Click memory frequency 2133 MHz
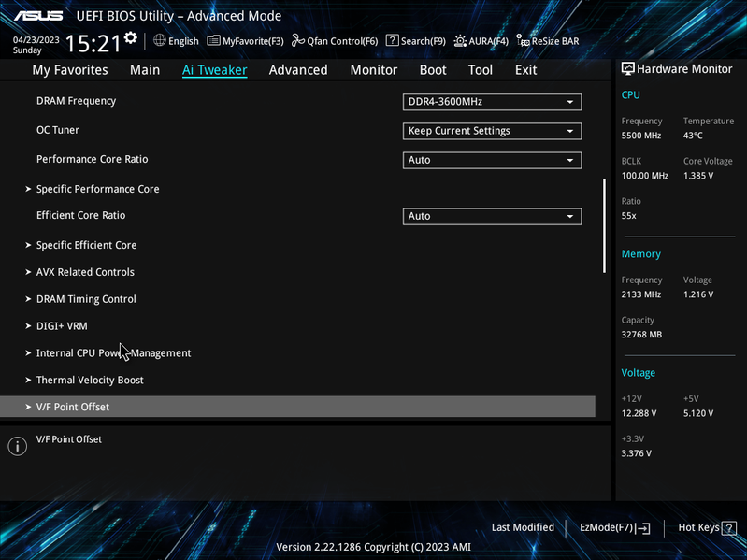Screen dimensions: 747x560 coord(641,294)
